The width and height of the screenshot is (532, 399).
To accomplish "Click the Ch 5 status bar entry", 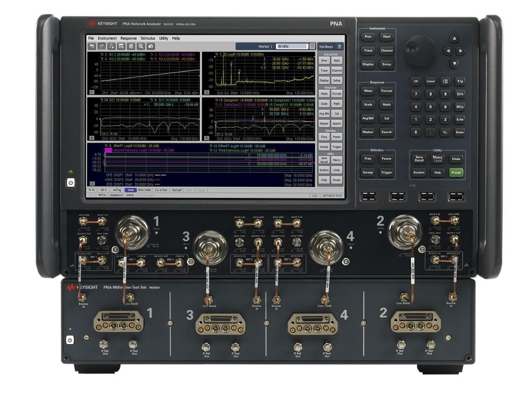I will [x=104, y=191].
